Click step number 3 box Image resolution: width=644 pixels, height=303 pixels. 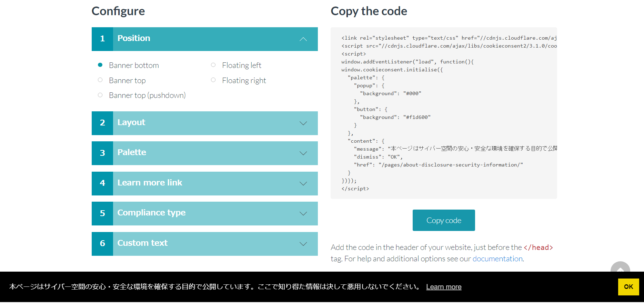tap(102, 153)
